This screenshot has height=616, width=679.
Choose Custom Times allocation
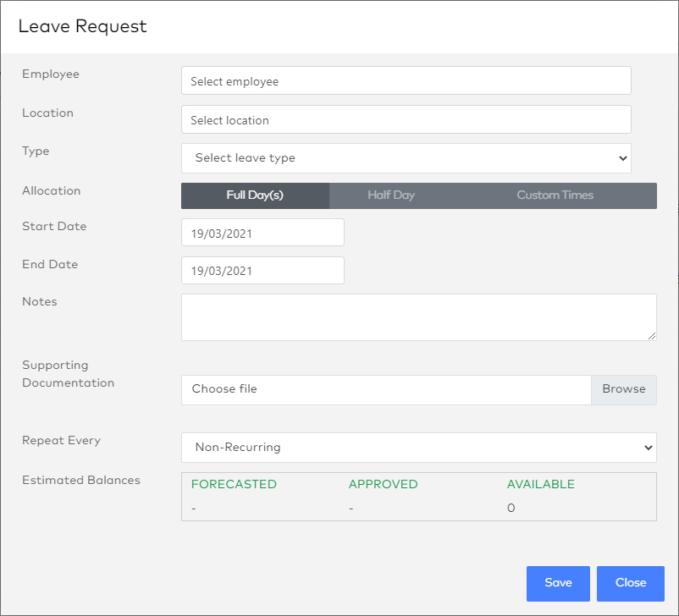[x=555, y=195]
